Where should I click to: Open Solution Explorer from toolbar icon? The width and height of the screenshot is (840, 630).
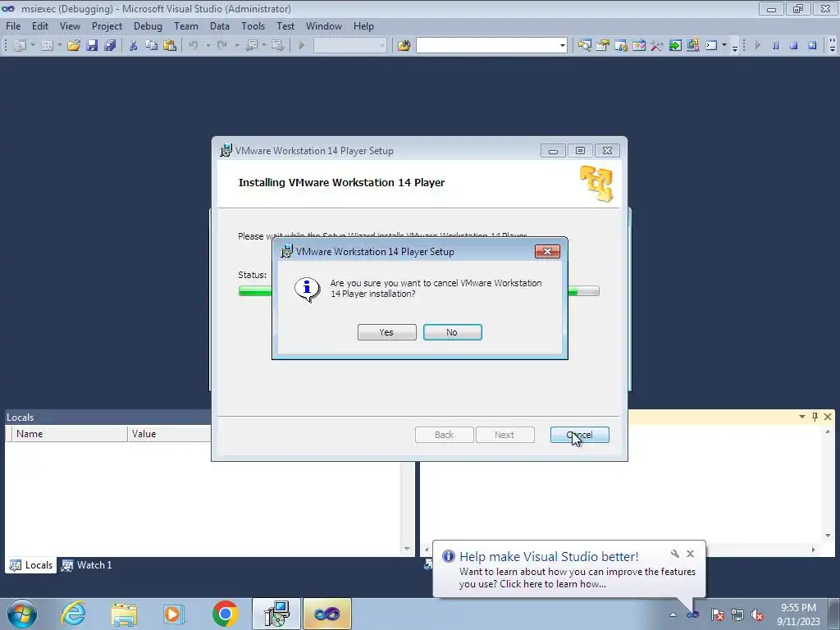584,46
